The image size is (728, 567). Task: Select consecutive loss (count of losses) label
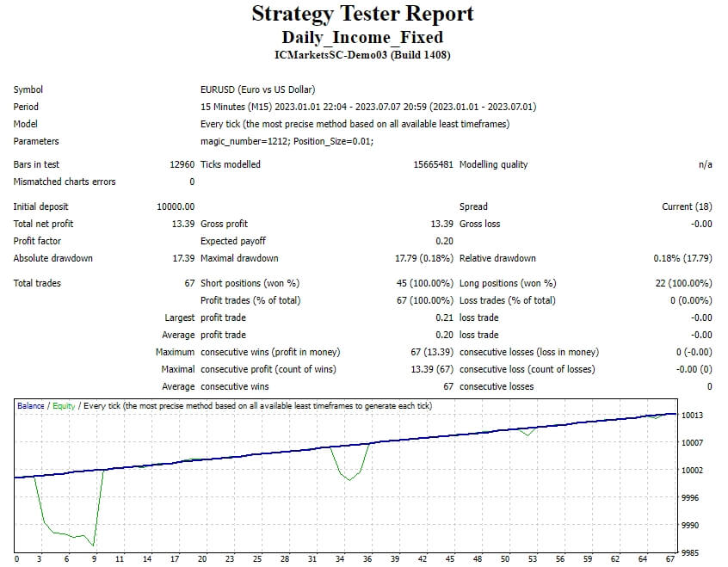[x=527, y=369]
